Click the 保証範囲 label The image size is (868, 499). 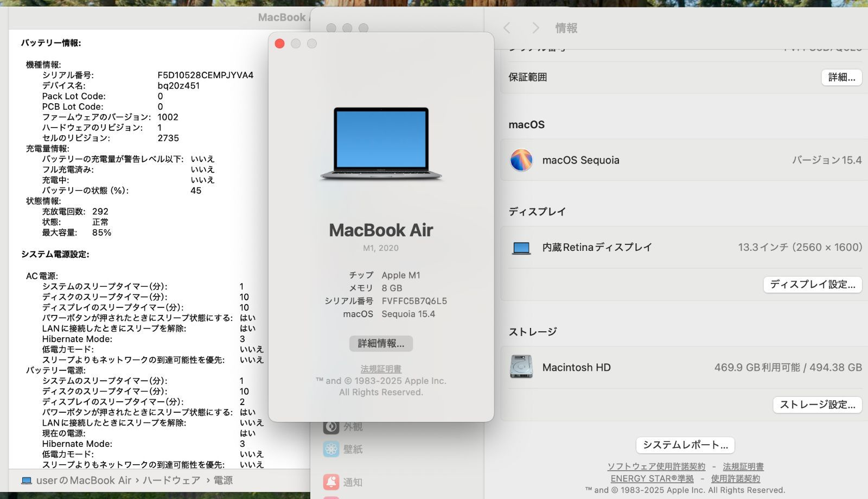(x=528, y=77)
